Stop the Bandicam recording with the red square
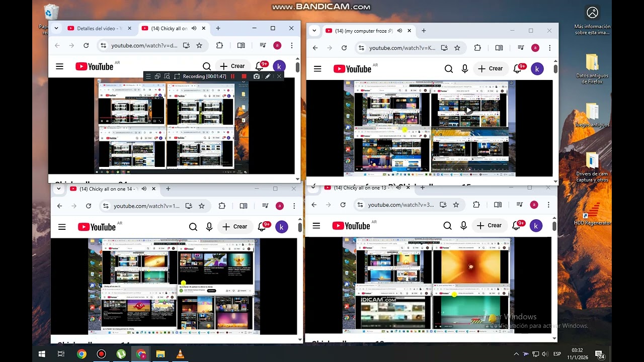The height and width of the screenshot is (362, 644). (x=244, y=76)
